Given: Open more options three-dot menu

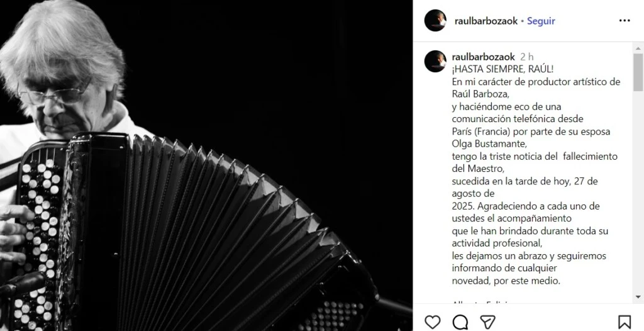Looking at the screenshot, I should point(625,21).
